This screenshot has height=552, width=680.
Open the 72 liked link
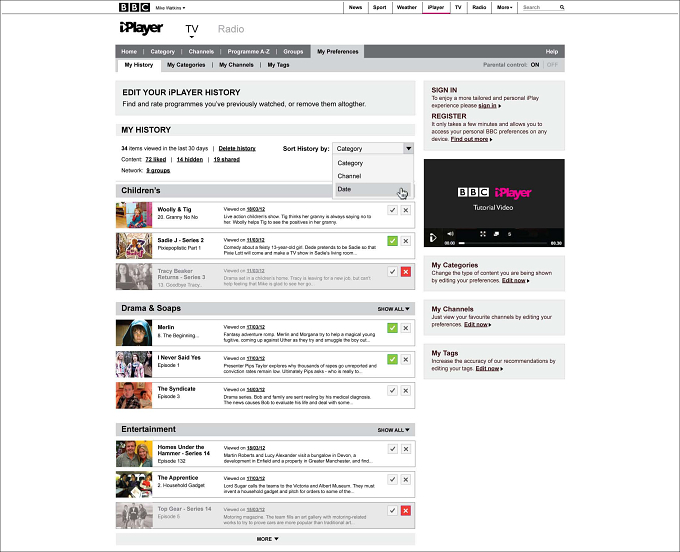click(x=156, y=160)
